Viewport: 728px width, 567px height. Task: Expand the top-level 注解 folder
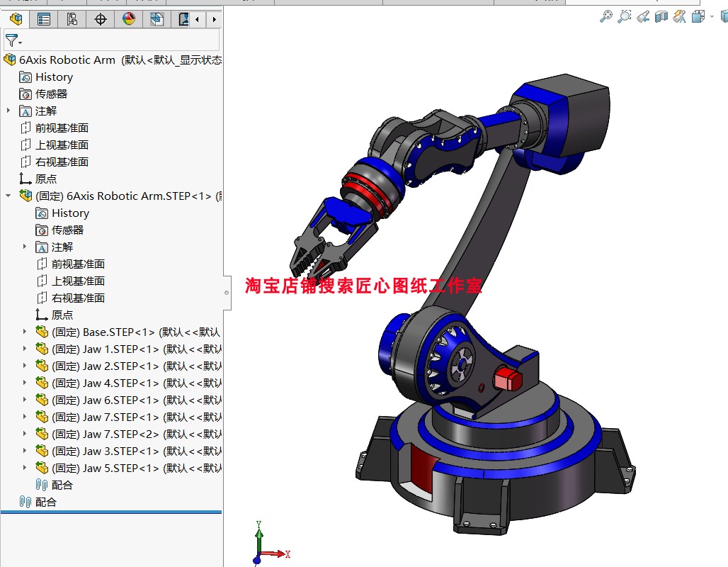pos(8,111)
